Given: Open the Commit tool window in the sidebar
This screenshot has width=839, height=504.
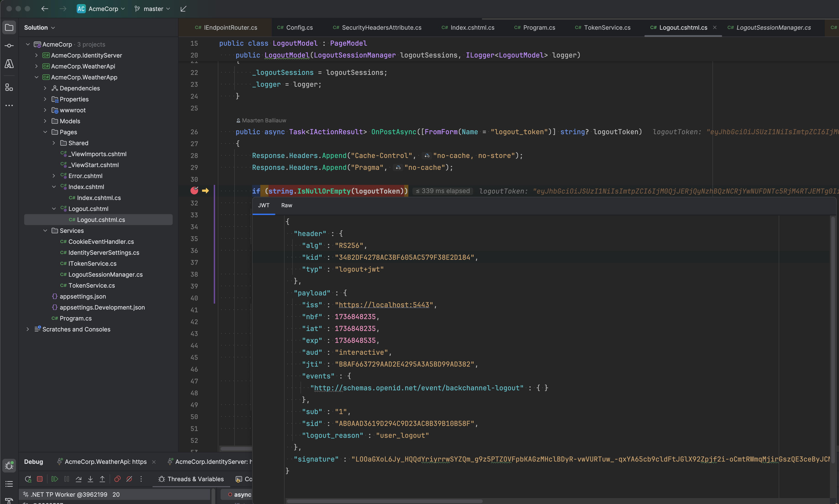Looking at the screenshot, I should click(9, 45).
